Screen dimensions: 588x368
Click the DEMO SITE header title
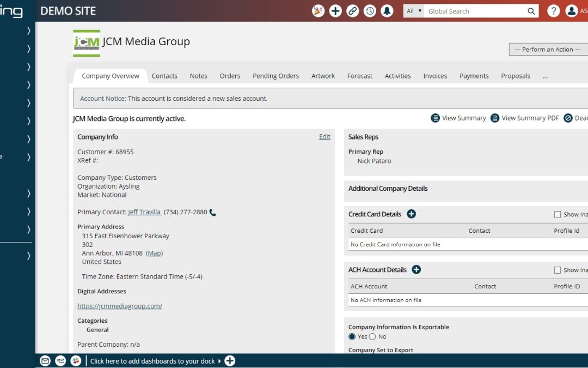[x=68, y=11]
